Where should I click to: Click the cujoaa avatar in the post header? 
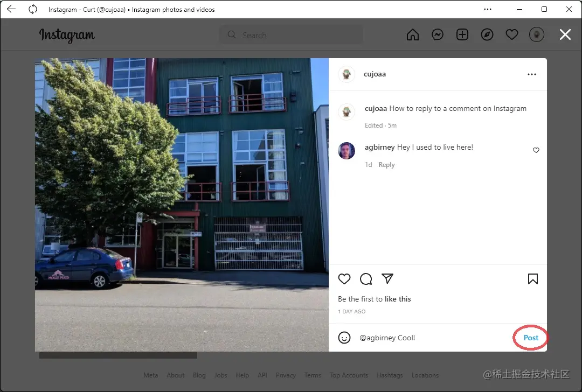[x=347, y=74]
